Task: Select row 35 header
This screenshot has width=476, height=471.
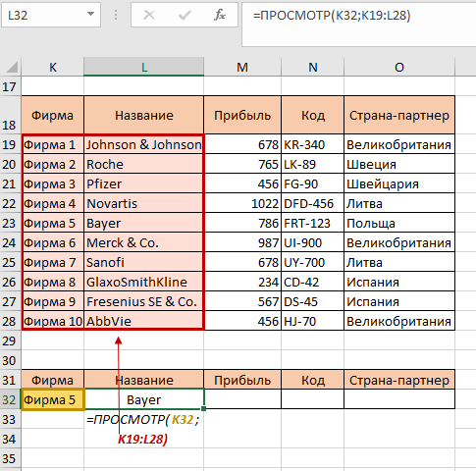Action: (10, 458)
